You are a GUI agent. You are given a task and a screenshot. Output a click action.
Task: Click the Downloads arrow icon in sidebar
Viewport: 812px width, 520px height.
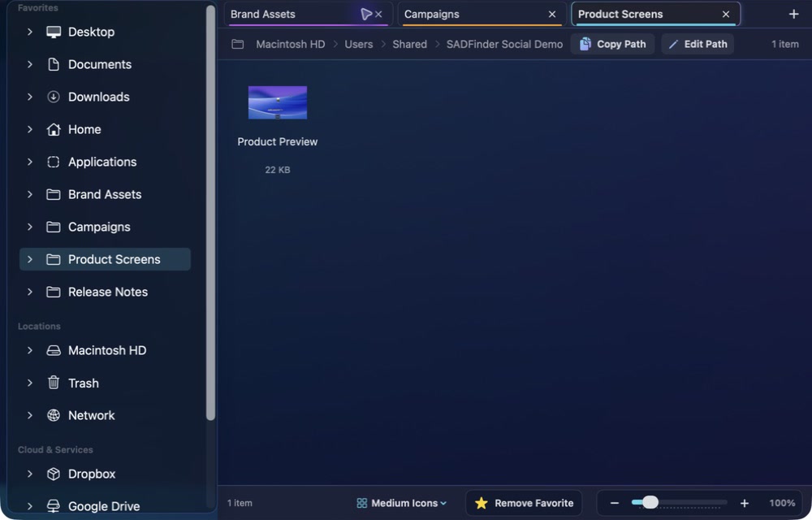[x=54, y=97]
